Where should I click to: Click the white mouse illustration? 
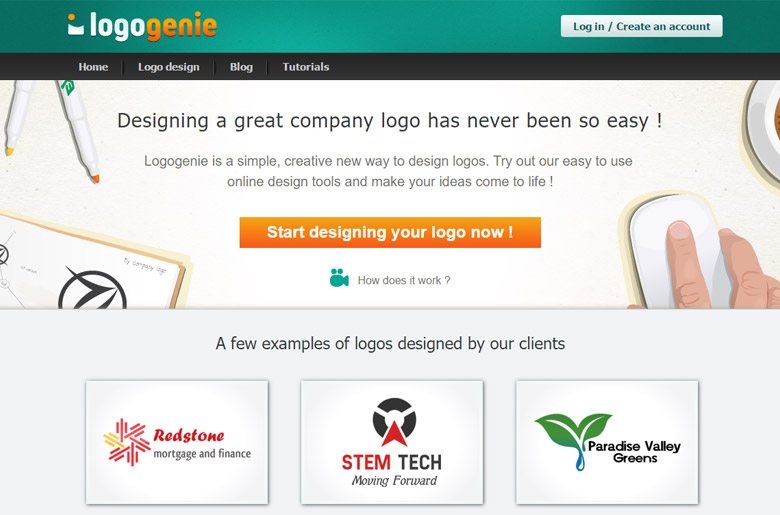tap(677, 249)
